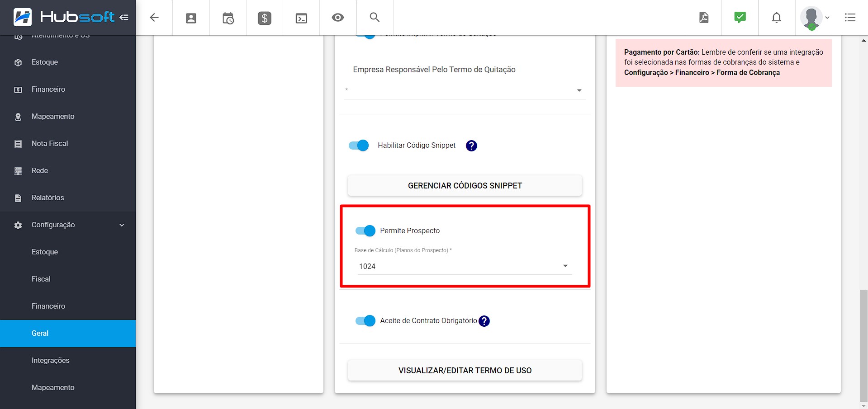This screenshot has width=868, height=409.
Task: Click the back arrow in top toolbar
Action: (x=154, y=18)
